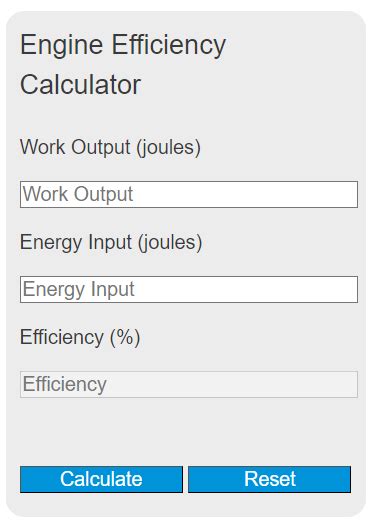Click the word 'joules' in the Work Output label
Image resolution: width=379 pixels, height=530 pixels.
168,147
